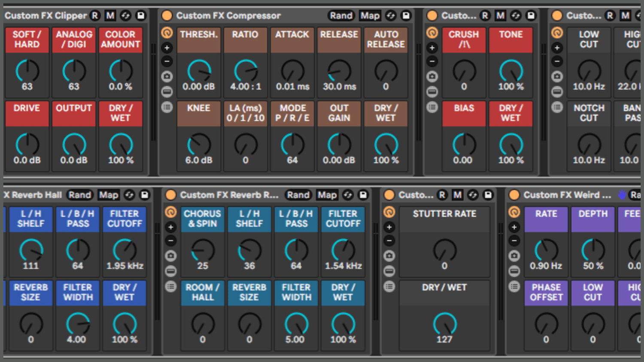Click the R button on Custom FX Clipper
This screenshot has width=644, height=362.
pyautogui.click(x=95, y=16)
